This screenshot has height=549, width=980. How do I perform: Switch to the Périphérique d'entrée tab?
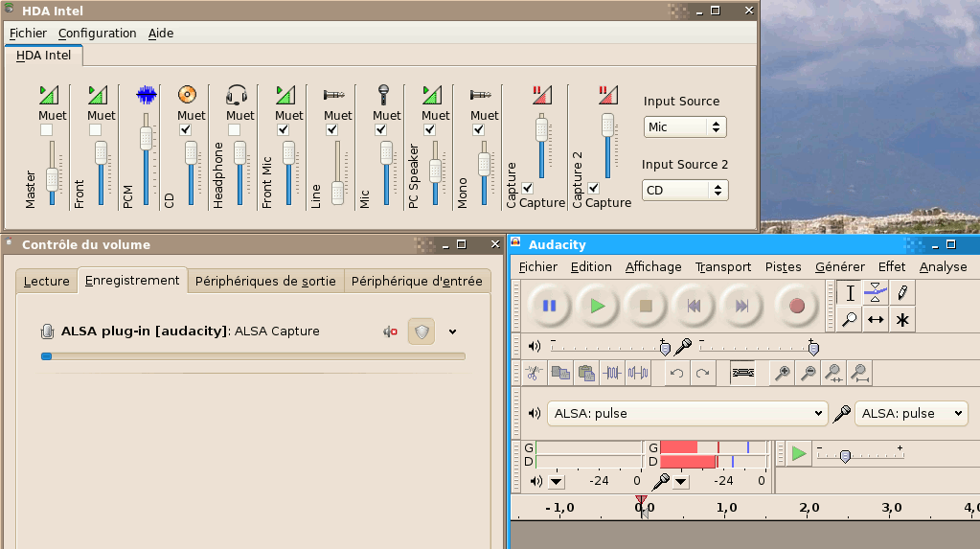[417, 282]
